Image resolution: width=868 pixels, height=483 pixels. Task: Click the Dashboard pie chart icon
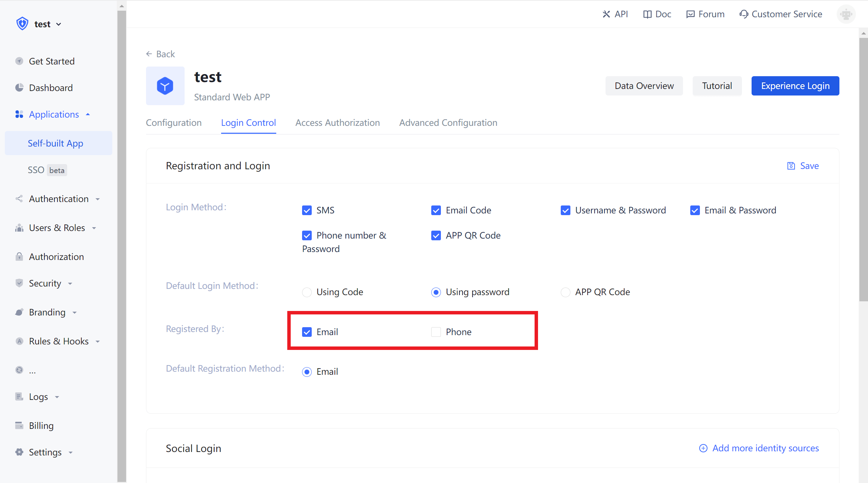[x=19, y=88]
